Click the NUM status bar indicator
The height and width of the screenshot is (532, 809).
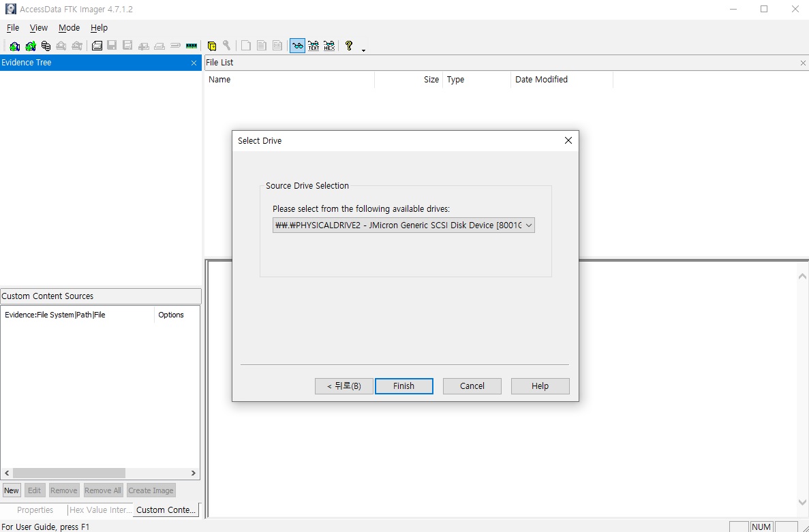pyautogui.click(x=761, y=527)
